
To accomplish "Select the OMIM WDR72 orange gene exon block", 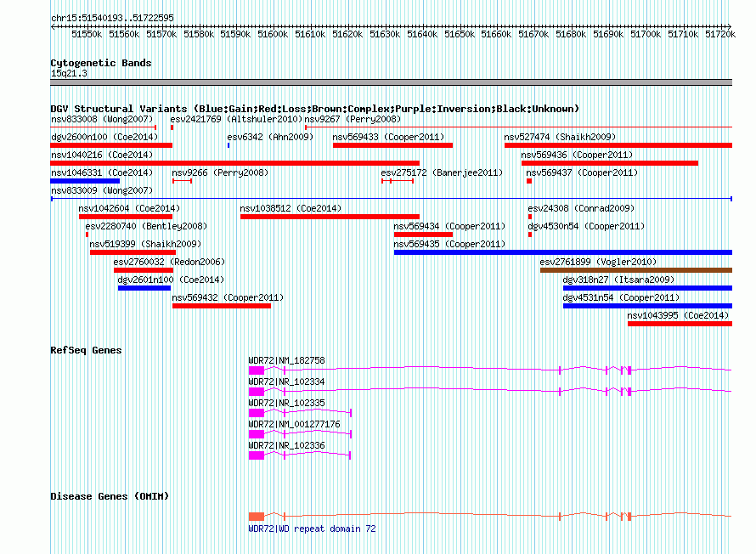I will 257,517.
